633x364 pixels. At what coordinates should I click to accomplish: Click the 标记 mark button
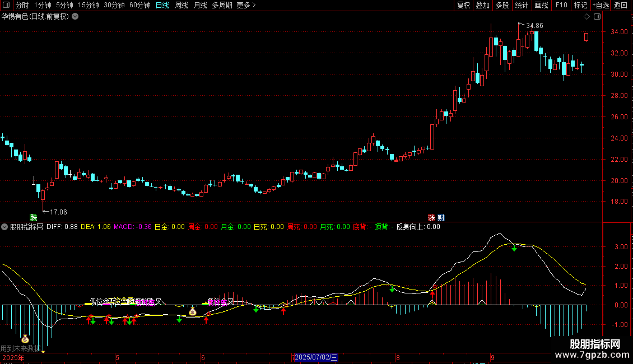pyautogui.click(x=580, y=5)
